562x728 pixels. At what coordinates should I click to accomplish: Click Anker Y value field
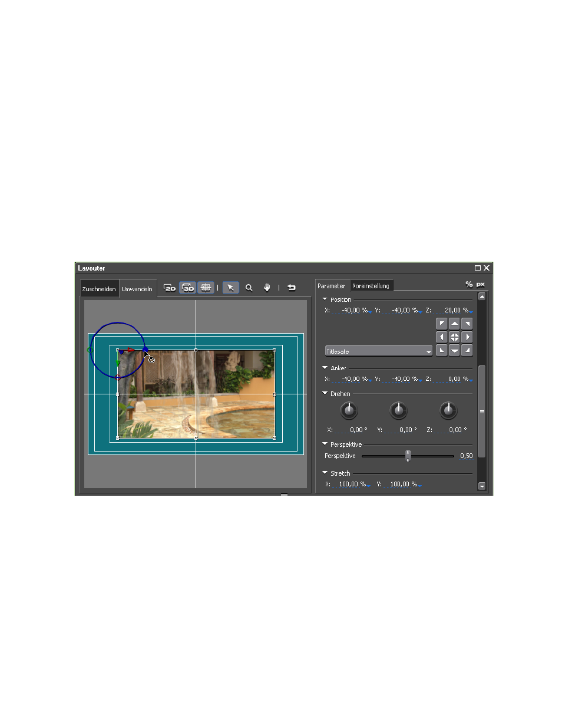point(402,379)
